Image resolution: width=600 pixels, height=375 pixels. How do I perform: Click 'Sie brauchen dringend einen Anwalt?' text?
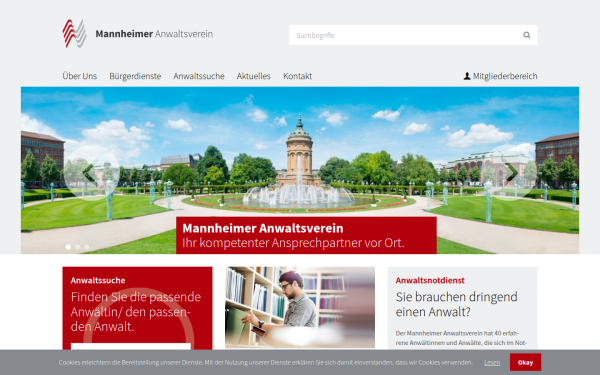[x=457, y=304]
